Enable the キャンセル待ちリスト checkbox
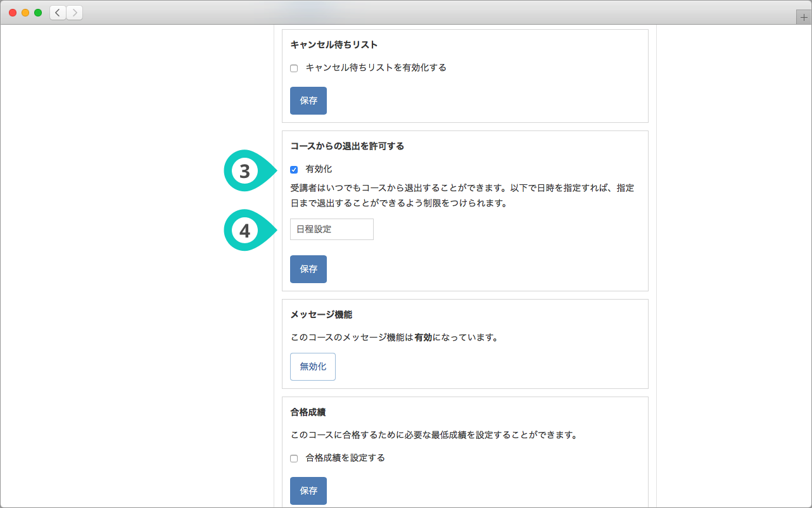Viewport: 812px width, 508px height. (294, 68)
